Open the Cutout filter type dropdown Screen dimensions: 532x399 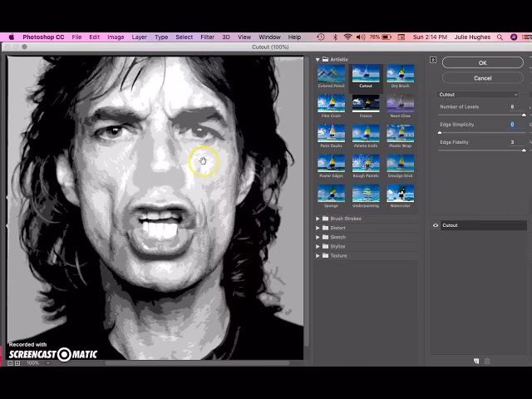pos(478,95)
